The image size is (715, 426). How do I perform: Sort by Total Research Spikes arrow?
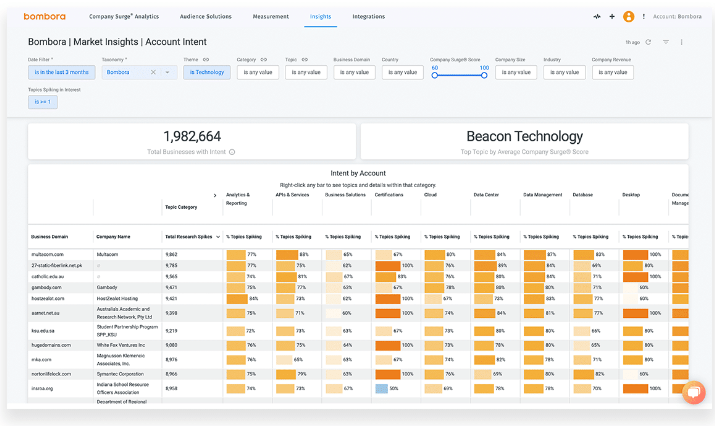click(218, 237)
